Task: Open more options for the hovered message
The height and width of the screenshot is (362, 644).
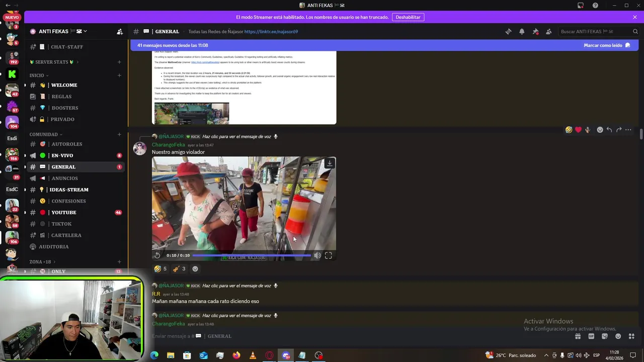Action: point(628,130)
